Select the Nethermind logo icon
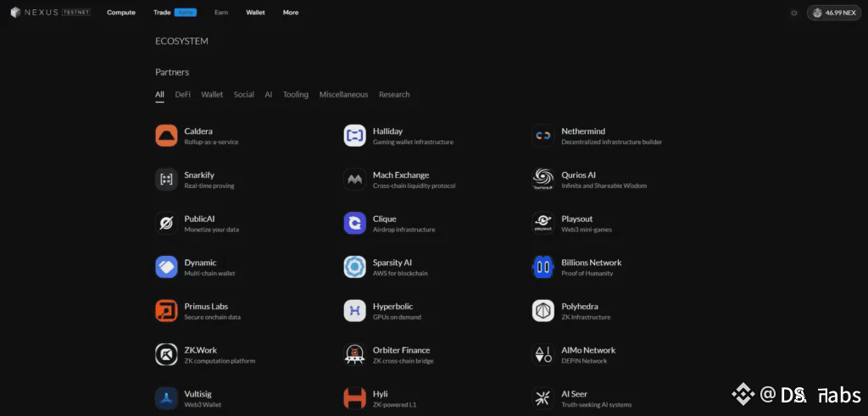868x416 pixels. [x=543, y=136]
